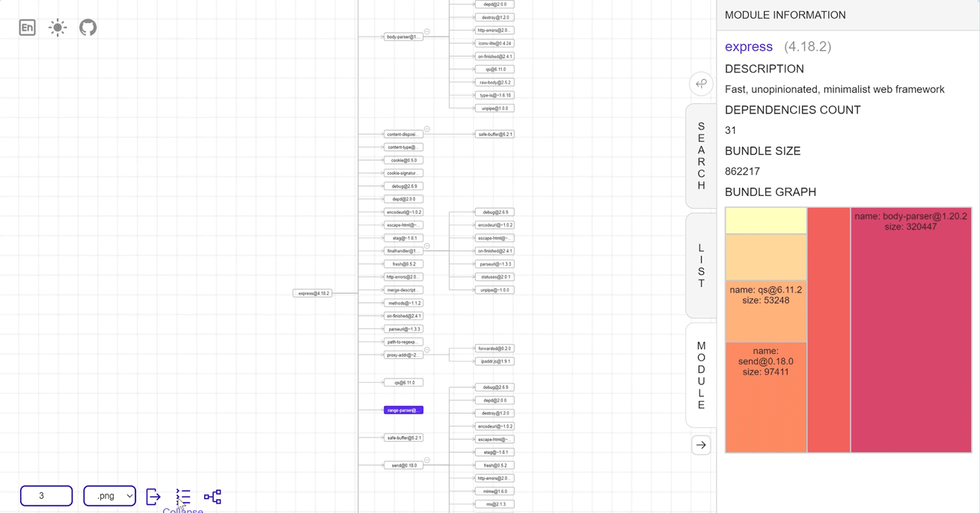The width and height of the screenshot is (980, 513).
Task: Collapse the send@0.18.0 node children
Action: click(x=427, y=461)
